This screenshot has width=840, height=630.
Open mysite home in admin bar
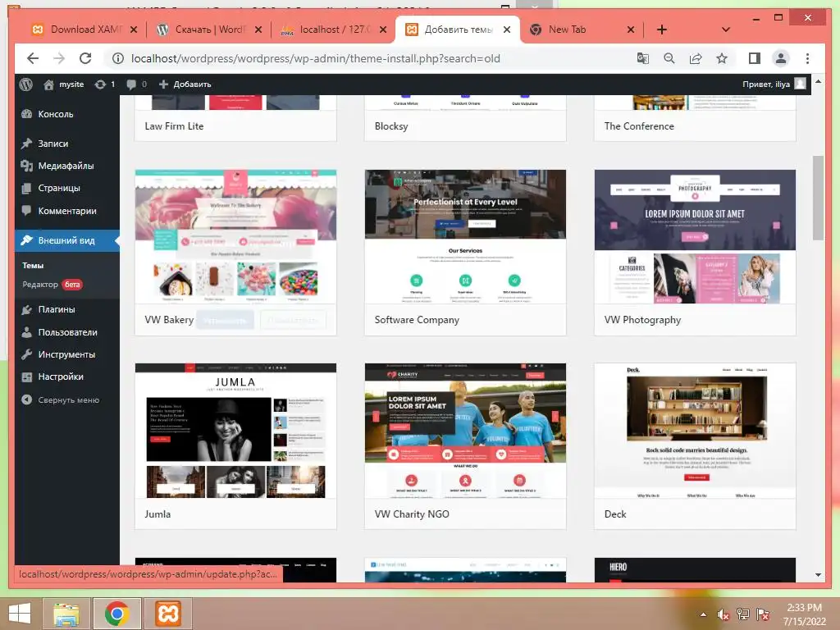pyautogui.click(x=64, y=84)
